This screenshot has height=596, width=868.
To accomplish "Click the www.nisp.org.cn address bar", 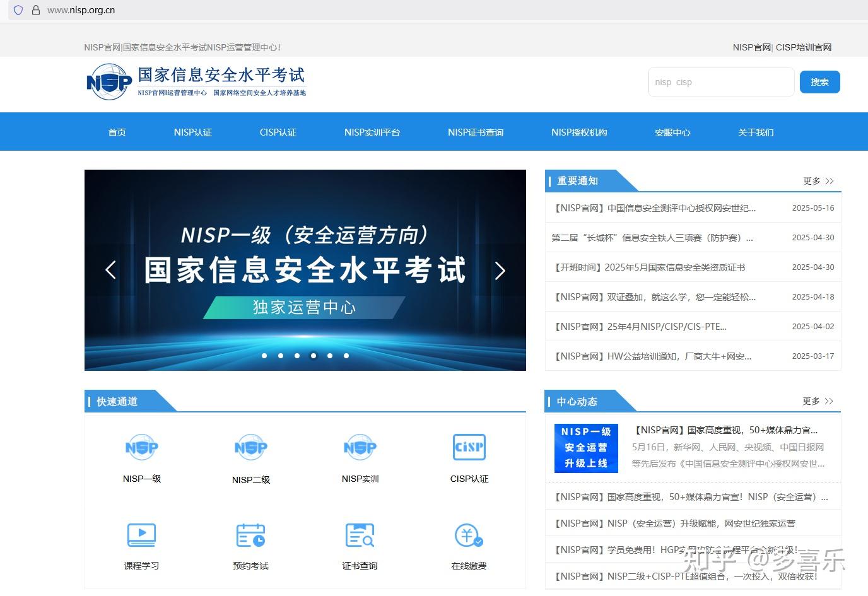I will click(x=81, y=10).
